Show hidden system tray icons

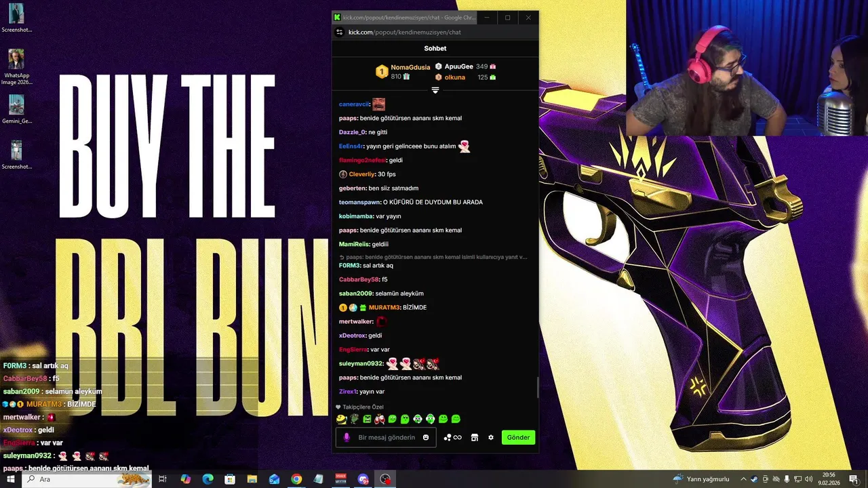point(743,479)
